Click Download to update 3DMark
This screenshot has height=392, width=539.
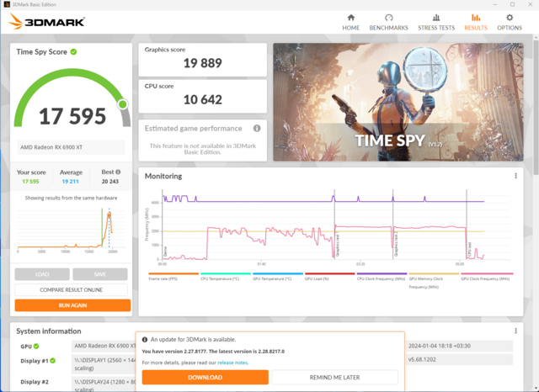205,378
